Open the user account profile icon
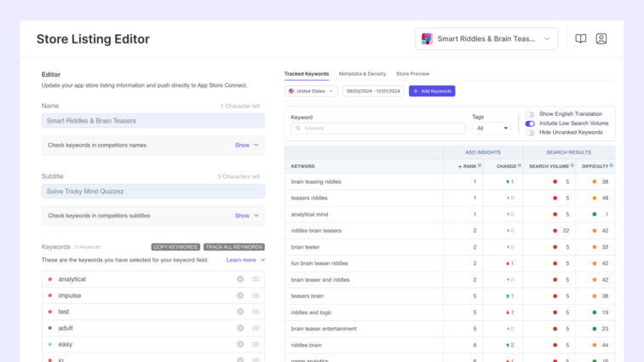Screen dimensions: 644x362 [601, 38]
